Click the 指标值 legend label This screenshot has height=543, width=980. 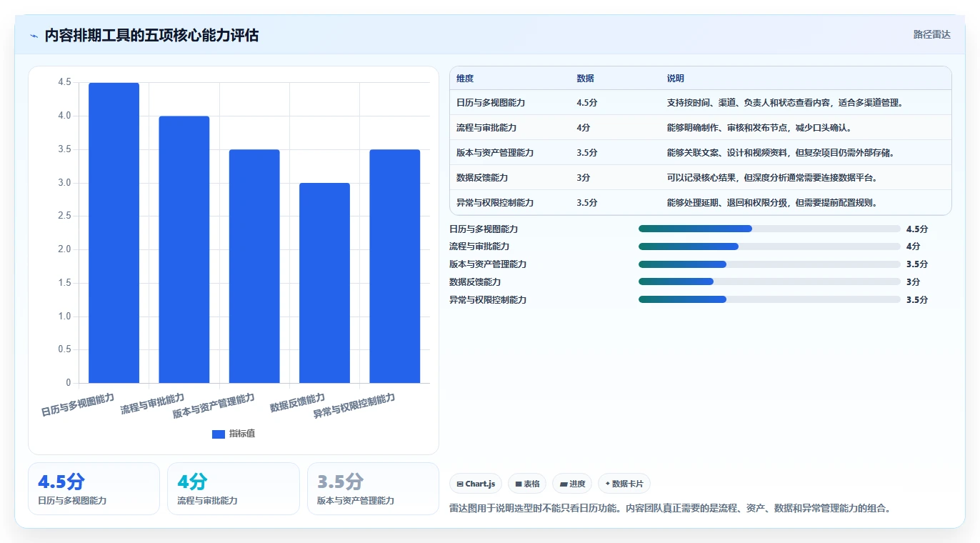(242, 434)
